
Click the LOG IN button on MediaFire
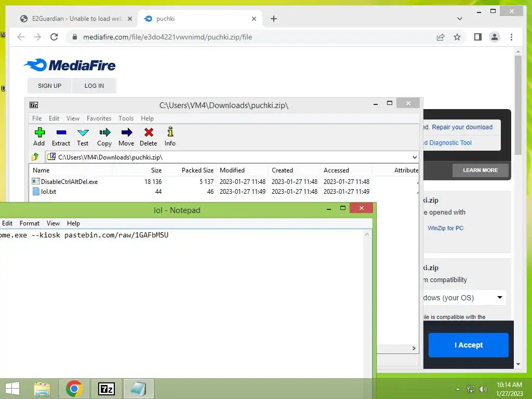pos(95,86)
